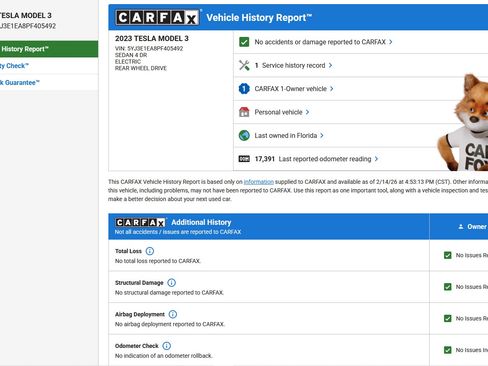Viewport: 488px width, 366px height.
Task: Click the CARFAX logo in report header
Action: (157, 17)
